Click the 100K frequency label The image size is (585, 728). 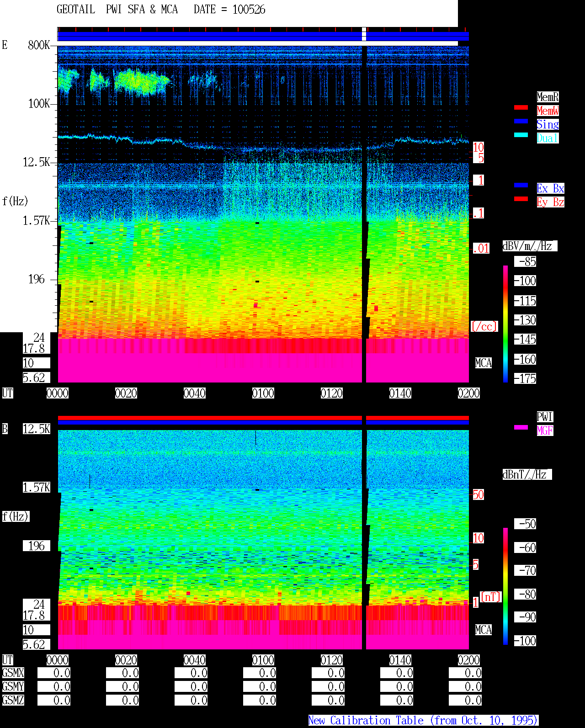pos(39,104)
